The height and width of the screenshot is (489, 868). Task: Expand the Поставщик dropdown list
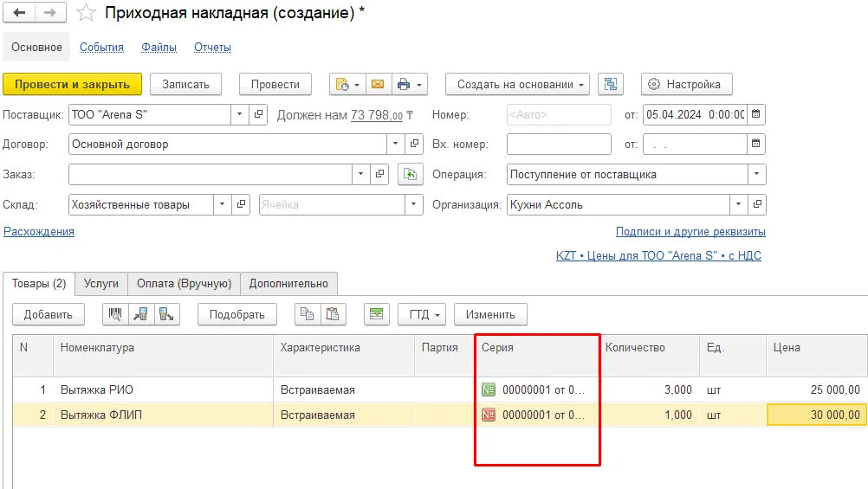click(239, 114)
